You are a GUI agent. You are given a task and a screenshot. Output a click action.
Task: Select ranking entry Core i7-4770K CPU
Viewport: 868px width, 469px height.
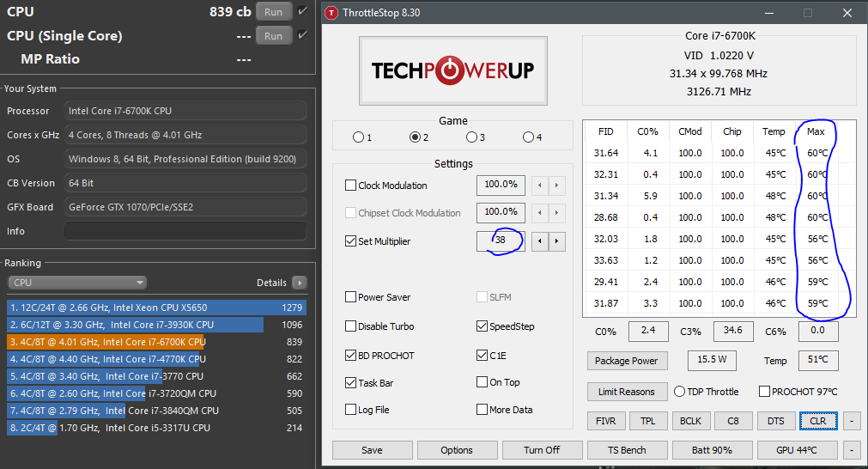click(x=156, y=359)
